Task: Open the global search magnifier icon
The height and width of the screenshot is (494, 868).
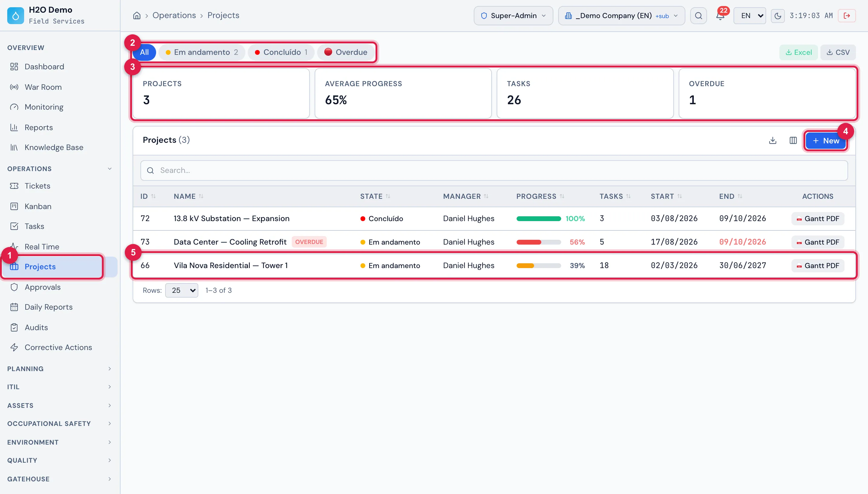Action: point(698,16)
